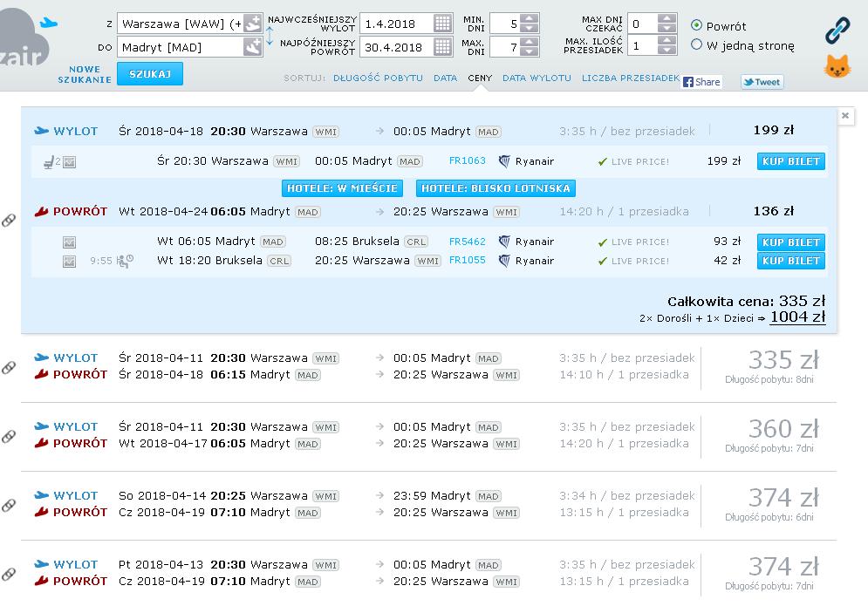Expand the 374 zł 6-day result
The height and width of the screenshot is (606, 868).
pyautogui.click(x=429, y=504)
